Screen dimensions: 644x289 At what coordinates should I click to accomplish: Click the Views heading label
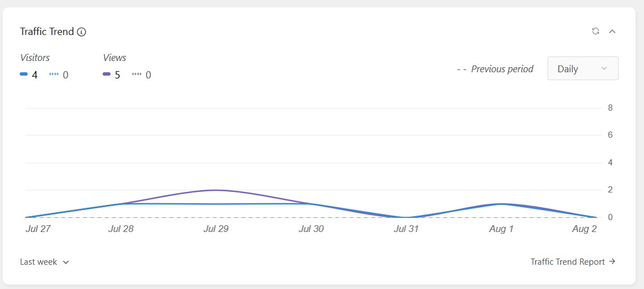coord(114,58)
